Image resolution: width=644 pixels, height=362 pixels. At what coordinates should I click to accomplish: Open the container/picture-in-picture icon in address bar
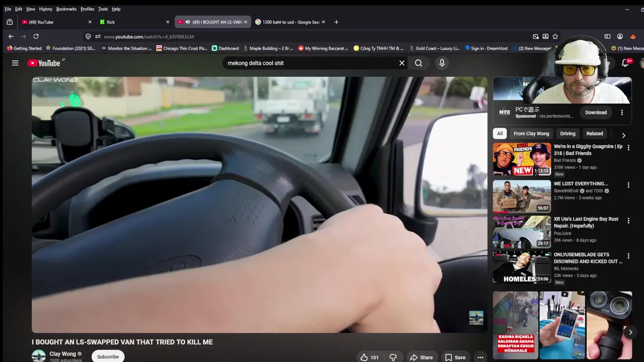tap(536, 36)
